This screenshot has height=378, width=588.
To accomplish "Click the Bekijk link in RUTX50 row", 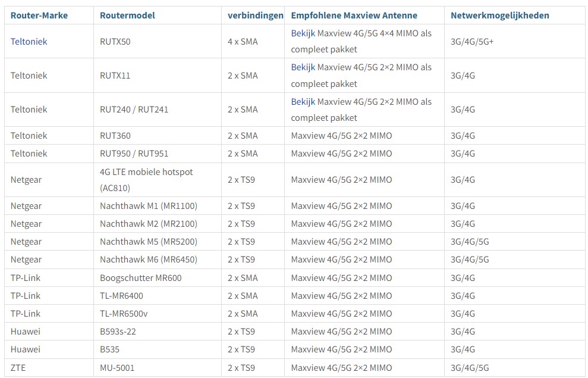I will click(x=303, y=33).
